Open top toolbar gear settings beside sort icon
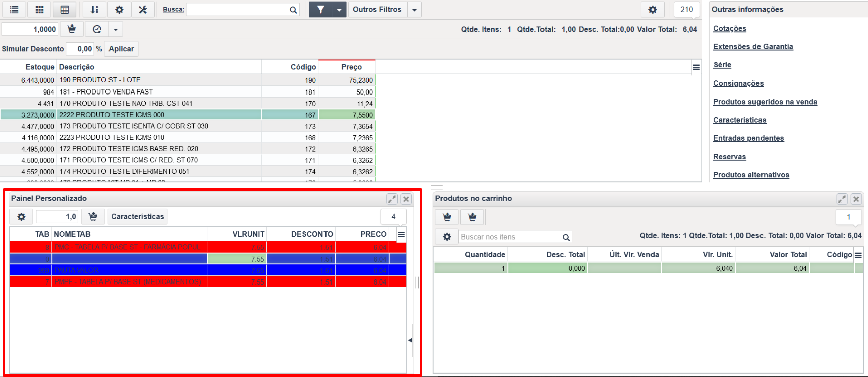Image resolution: width=868 pixels, height=377 pixels. point(119,9)
